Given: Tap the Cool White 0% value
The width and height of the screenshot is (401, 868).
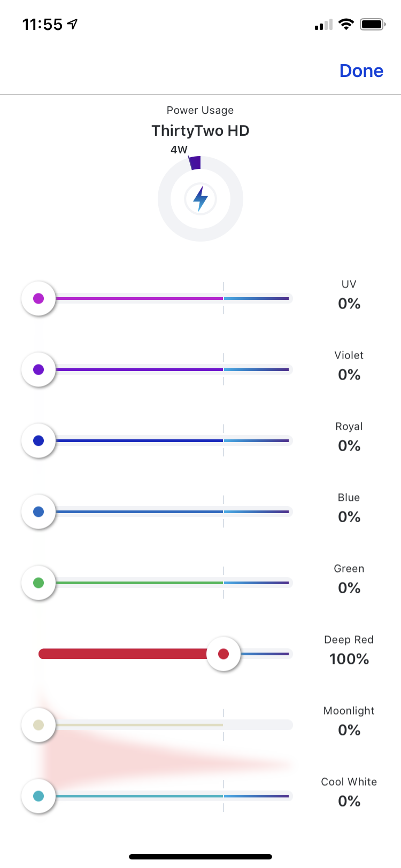Looking at the screenshot, I should pyautogui.click(x=349, y=801).
